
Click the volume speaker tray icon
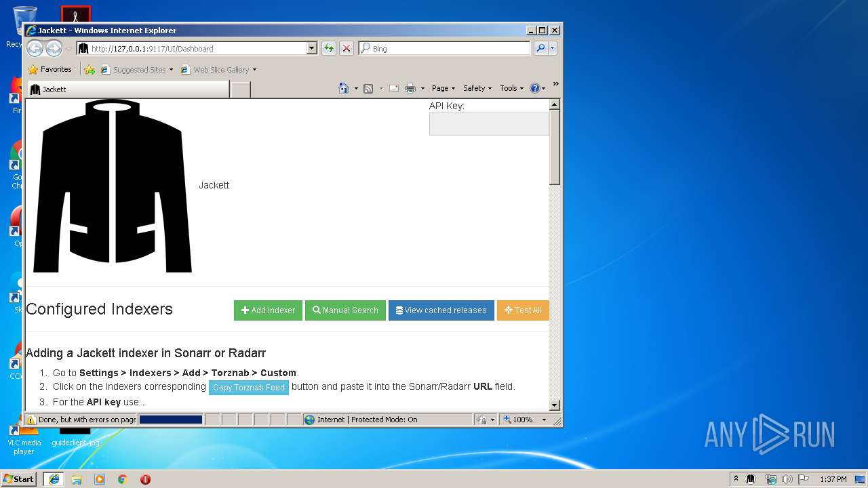(787, 479)
